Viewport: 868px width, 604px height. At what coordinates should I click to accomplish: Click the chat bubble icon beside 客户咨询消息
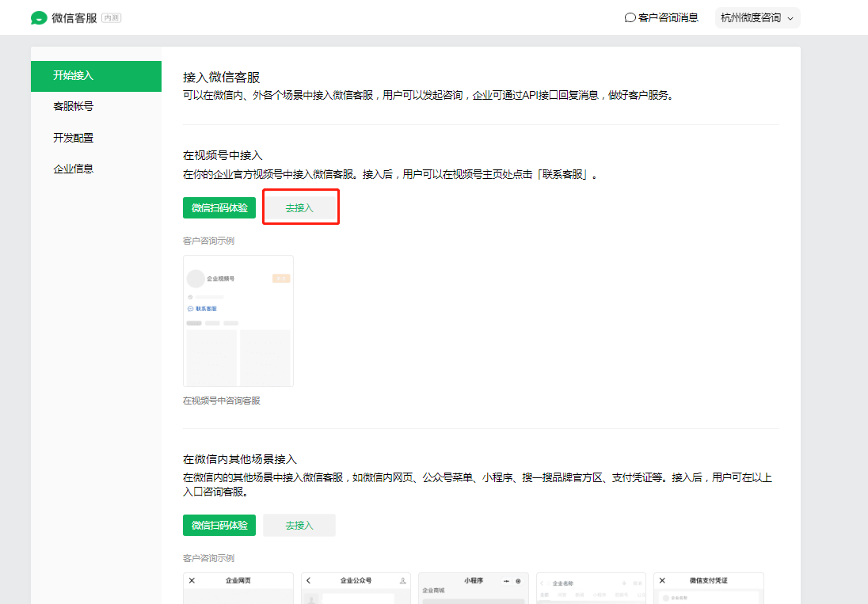click(x=630, y=17)
